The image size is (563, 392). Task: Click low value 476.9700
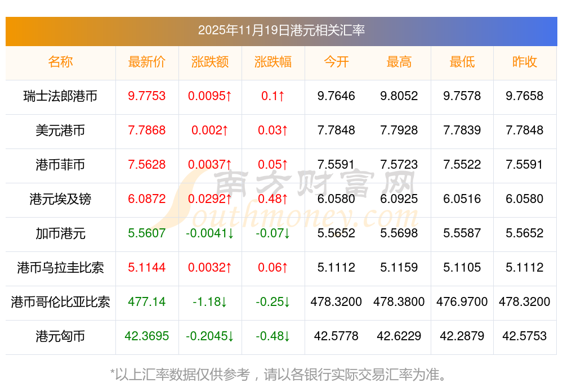462,301
